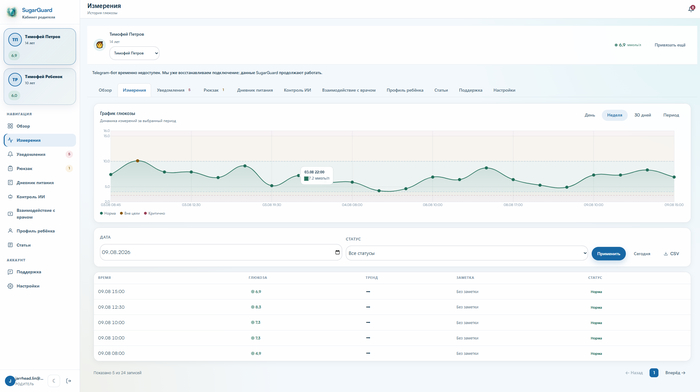The height and width of the screenshot is (392, 700).
Task: Expand the Все статусы status dropdown
Action: pos(467,253)
